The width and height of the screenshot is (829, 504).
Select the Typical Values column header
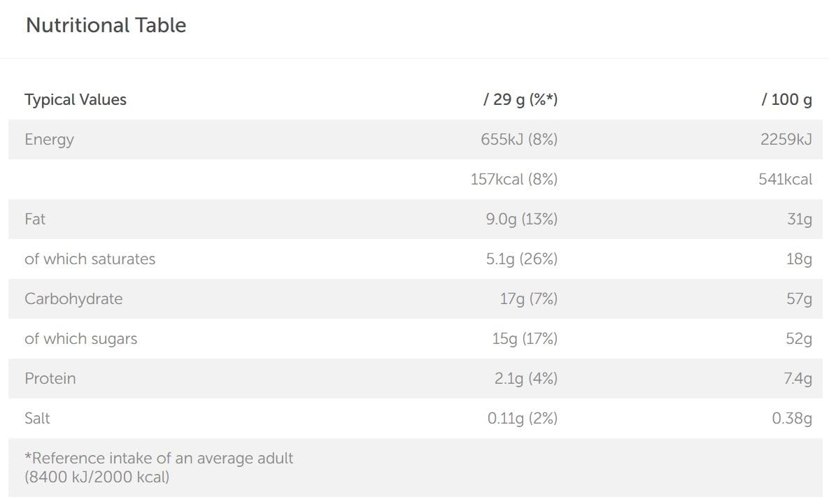pyautogui.click(x=76, y=100)
